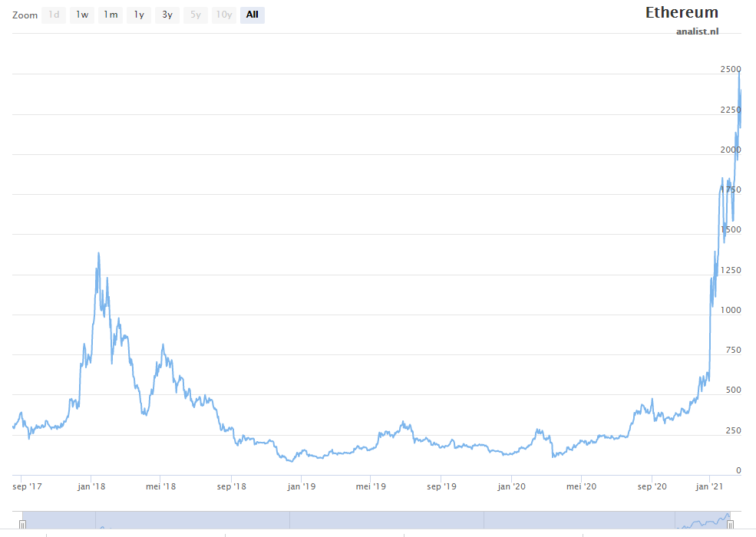The height and width of the screenshot is (537, 756).
Task: Click the navigator range selection area
Action: pyautogui.click(x=376, y=520)
